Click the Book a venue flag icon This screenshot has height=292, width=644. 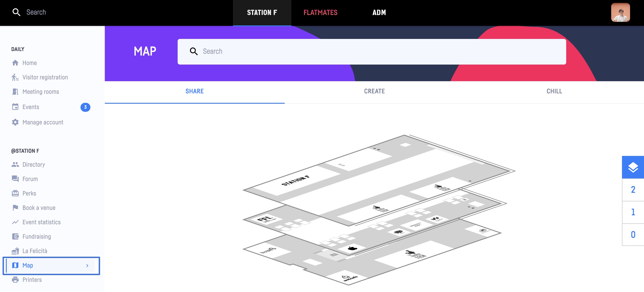point(15,208)
